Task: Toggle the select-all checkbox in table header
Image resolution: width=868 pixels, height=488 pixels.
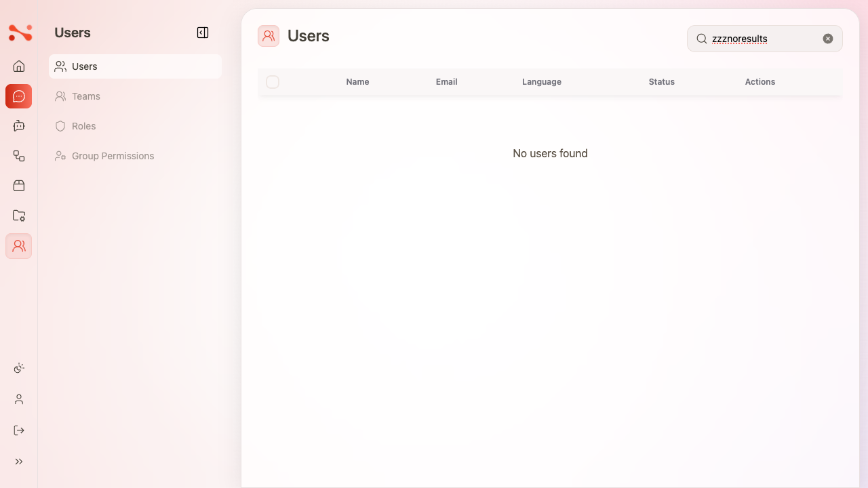Action: (273, 82)
